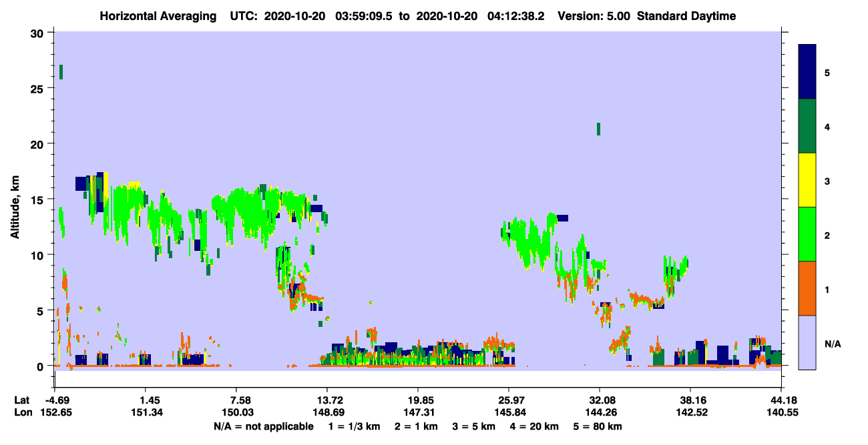This screenshot has height=445, width=868.
Task: Click the isolated dark green feature near 21 km
Action: [x=598, y=129]
